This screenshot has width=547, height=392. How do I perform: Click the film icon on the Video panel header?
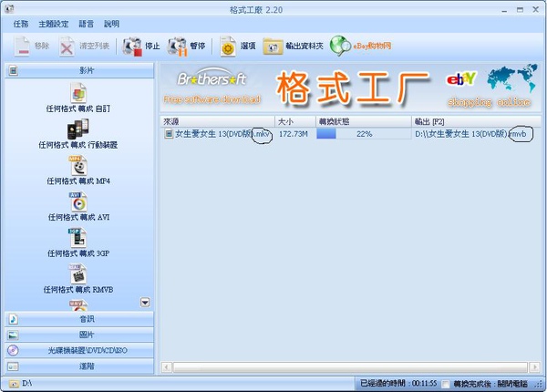[14, 71]
